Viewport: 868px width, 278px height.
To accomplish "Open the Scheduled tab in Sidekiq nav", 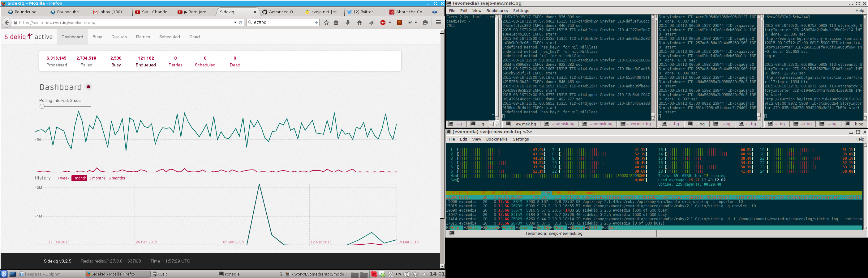I will click(170, 37).
